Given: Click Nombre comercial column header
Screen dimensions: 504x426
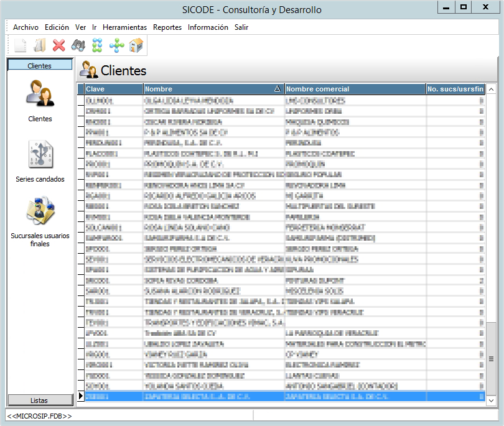Looking at the screenshot, I should [355, 89].
